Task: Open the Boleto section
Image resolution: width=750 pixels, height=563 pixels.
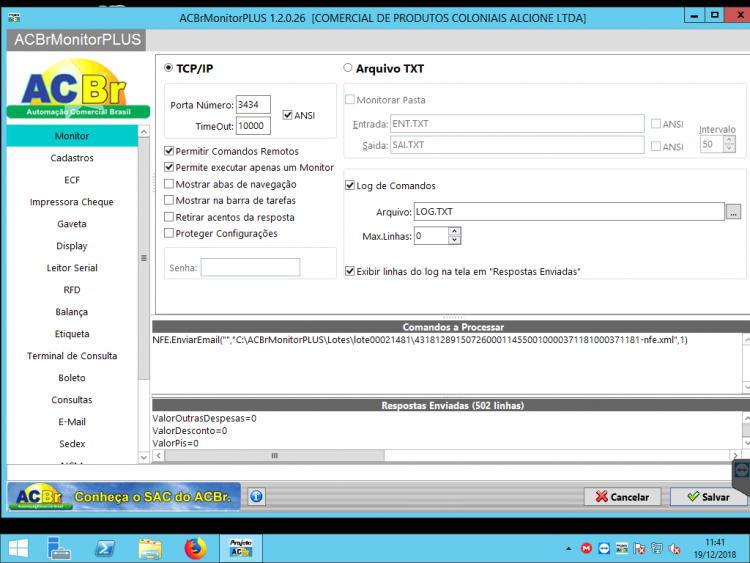Action: coord(72,378)
